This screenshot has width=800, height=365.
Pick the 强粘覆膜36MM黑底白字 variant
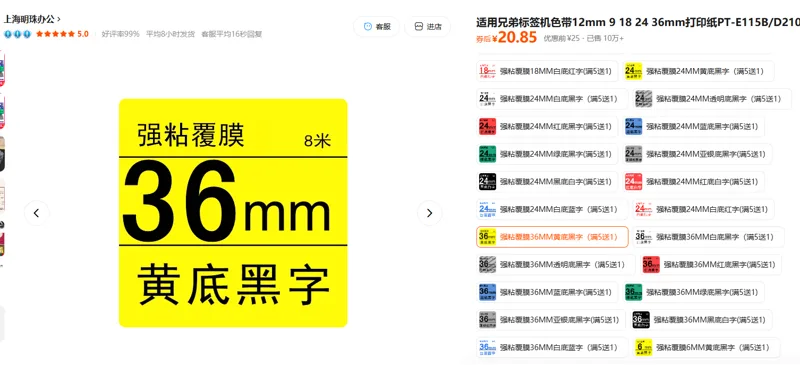coord(701,320)
